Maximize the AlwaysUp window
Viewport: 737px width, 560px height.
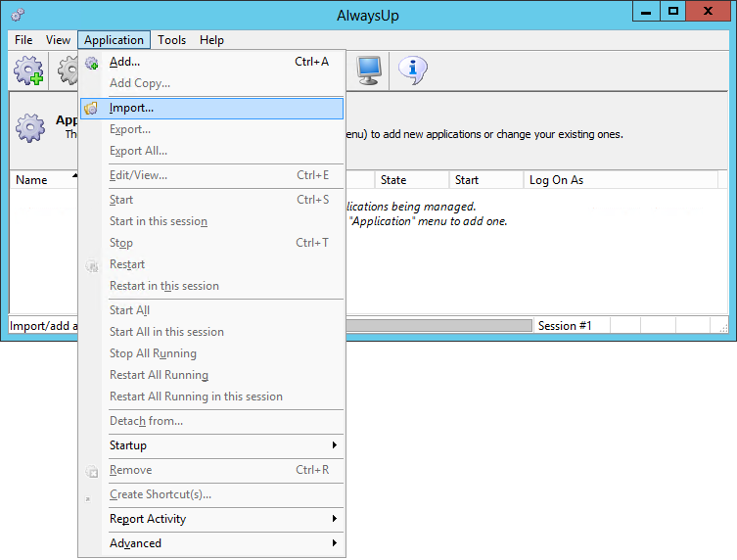[x=673, y=11]
